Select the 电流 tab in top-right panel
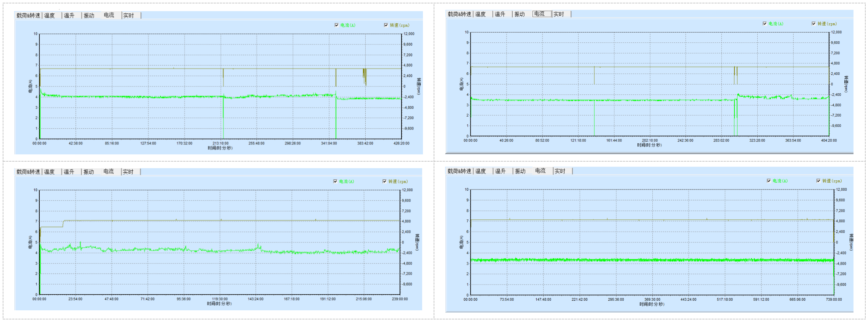868x321 pixels. click(539, 14)
